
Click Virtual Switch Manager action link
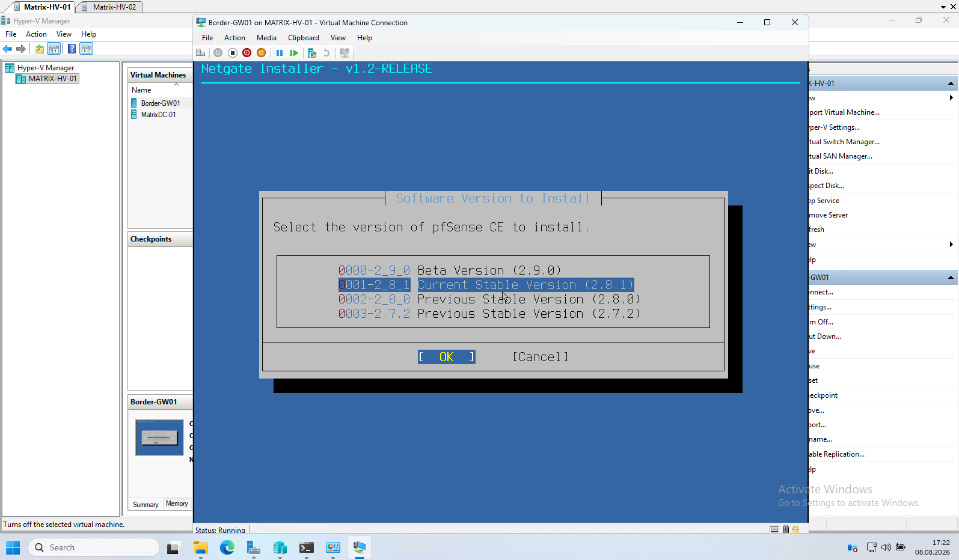(x=844, y=142)
